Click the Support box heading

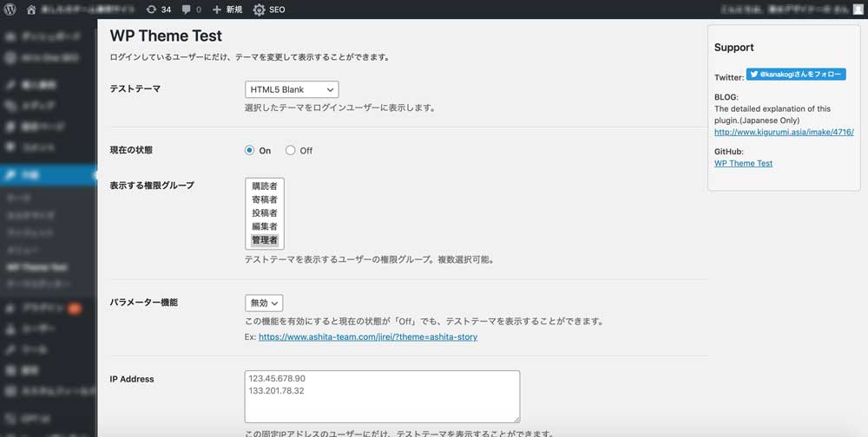tap(734, 48)
